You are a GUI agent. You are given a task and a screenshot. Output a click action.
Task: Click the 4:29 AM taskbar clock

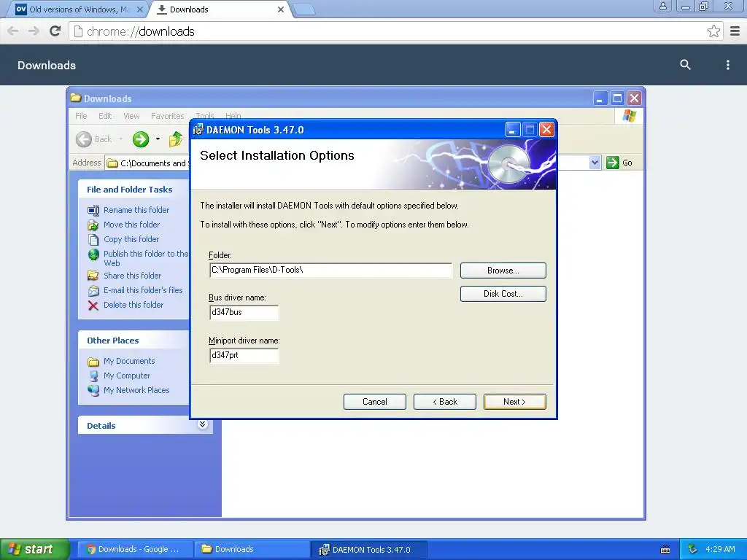pyautogui.click(x=720, y=549)
